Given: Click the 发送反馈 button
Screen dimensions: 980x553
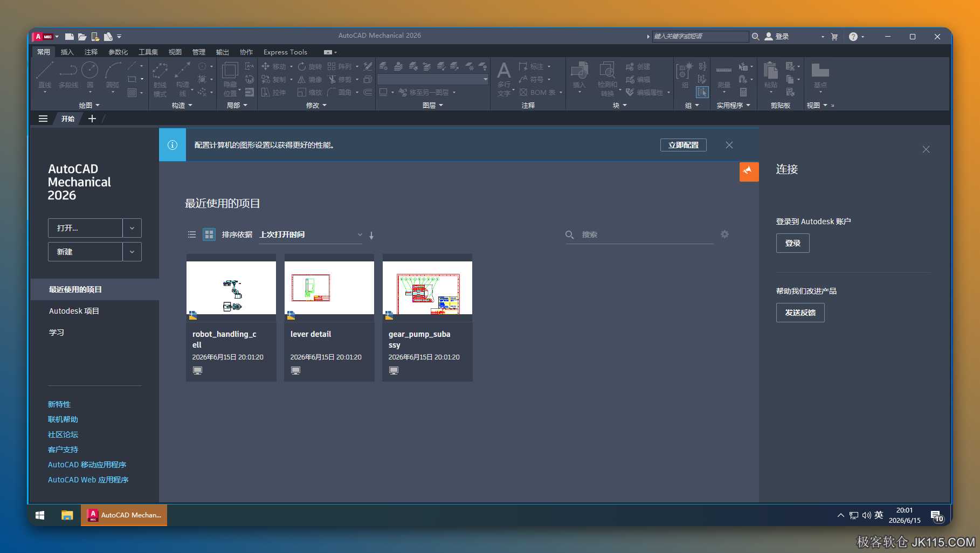Looking at the screenshot, I should 800,313.
